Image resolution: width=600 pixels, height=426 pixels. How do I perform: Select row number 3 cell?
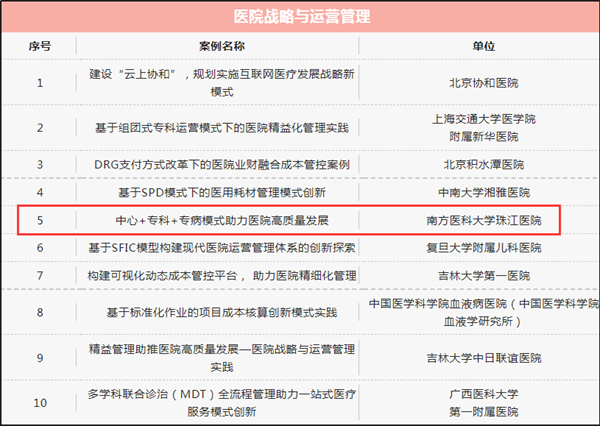40,165
